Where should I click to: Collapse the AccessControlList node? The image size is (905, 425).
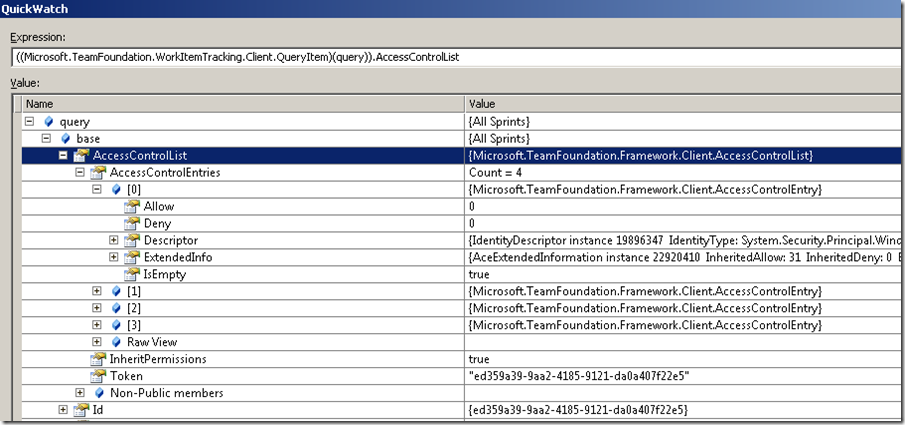[x=63, y=155]
